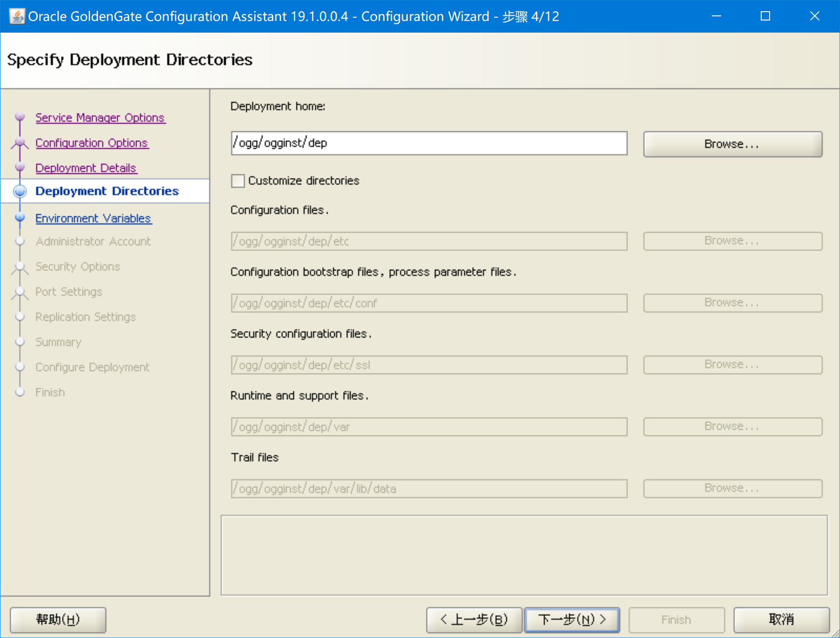The image size is (840, 638).
Task: Click the Environment Variables step bullet
Action: [x=20, y=217]
